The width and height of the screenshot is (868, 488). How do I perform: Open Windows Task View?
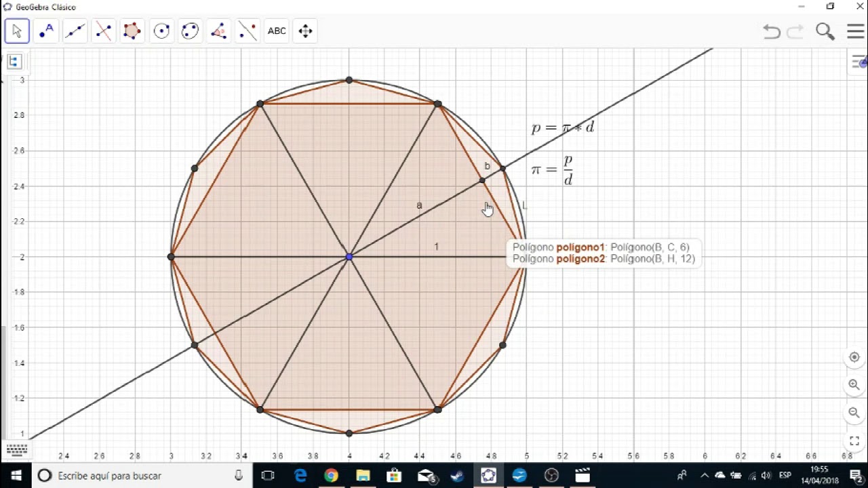pos(268,476)
